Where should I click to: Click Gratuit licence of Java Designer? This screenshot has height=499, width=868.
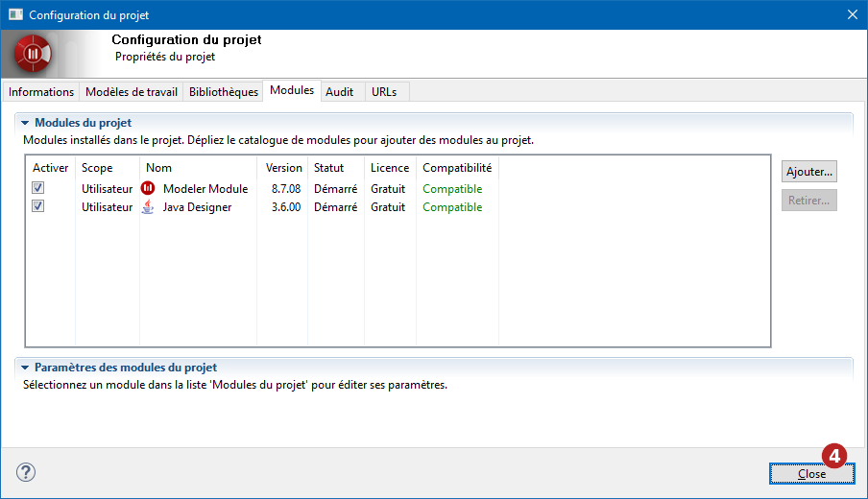coord(388,207)
